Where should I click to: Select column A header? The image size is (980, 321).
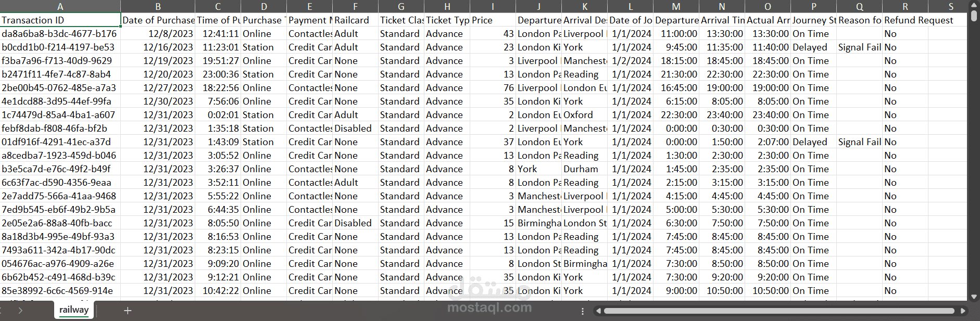click(60, 7)
